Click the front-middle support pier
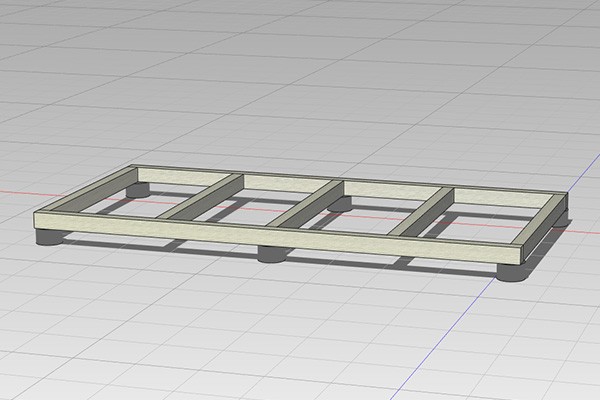 pos(270,254)
